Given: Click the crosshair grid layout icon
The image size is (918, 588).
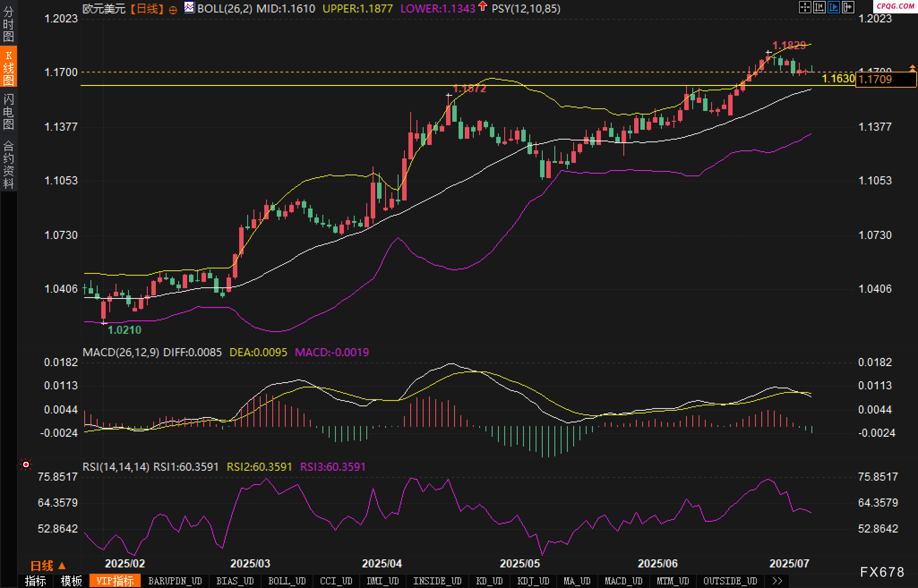Looking at the screenshot, I should tap(805, 7).
